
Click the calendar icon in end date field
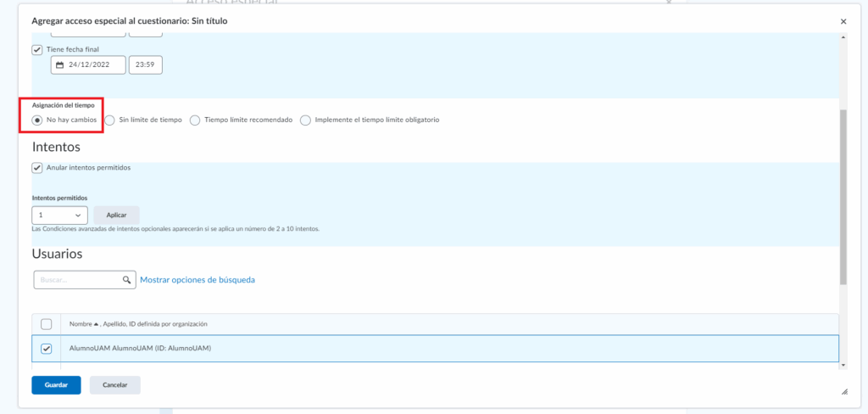pos(60,65)
